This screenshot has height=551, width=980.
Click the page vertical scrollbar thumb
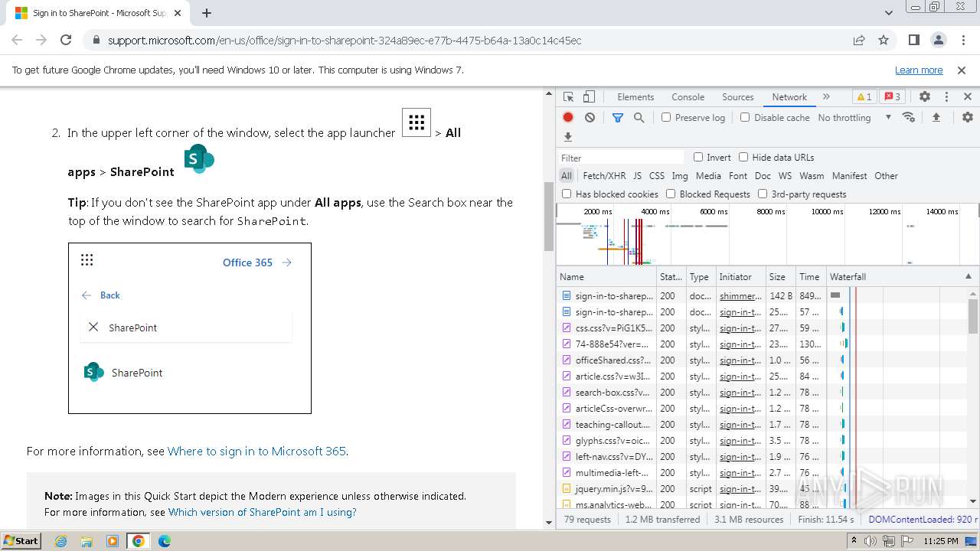point(548,217)
